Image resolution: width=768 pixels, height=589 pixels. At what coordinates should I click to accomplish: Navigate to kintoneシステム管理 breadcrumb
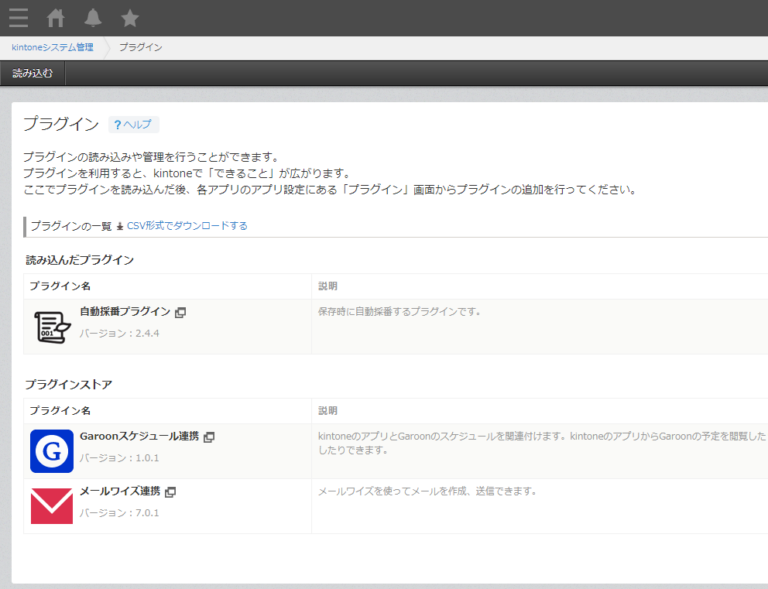pyautogui.click(x=52, y=47)
